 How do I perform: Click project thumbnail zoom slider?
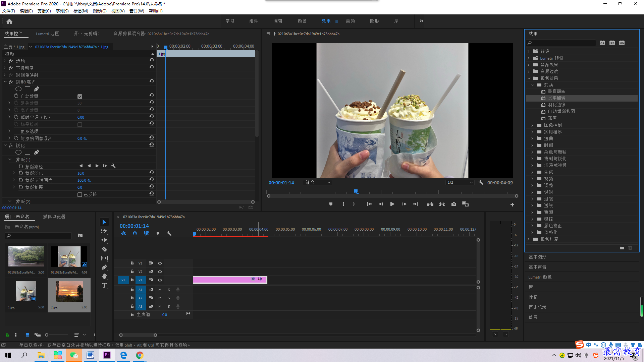pos(56,335)
